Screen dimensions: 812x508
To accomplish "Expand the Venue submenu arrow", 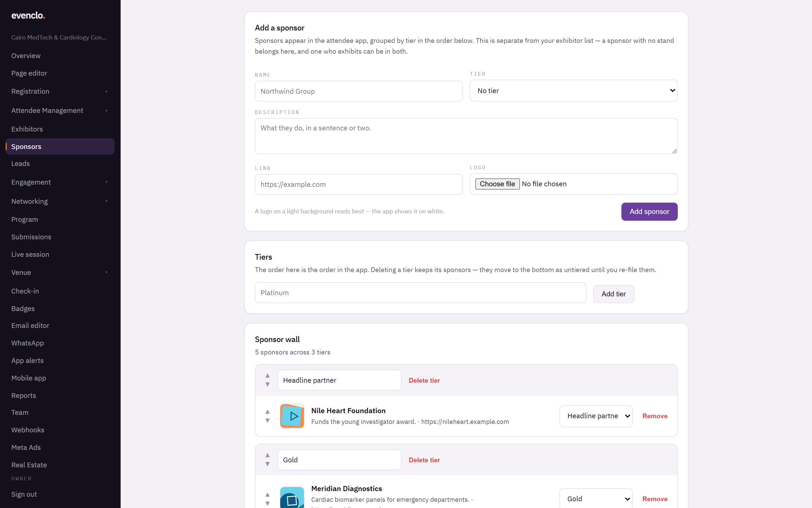I will (106, 272).
